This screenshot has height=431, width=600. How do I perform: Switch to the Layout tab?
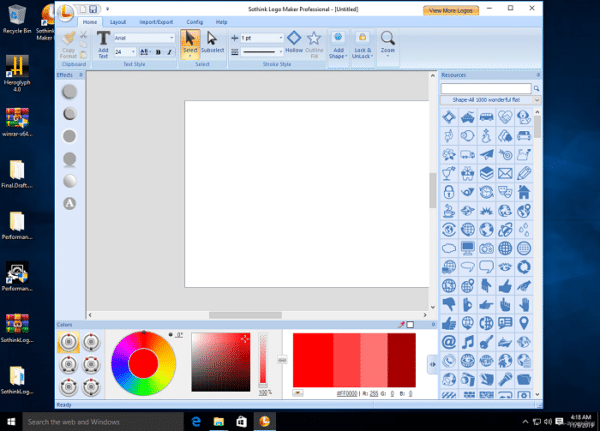(118, 20)
